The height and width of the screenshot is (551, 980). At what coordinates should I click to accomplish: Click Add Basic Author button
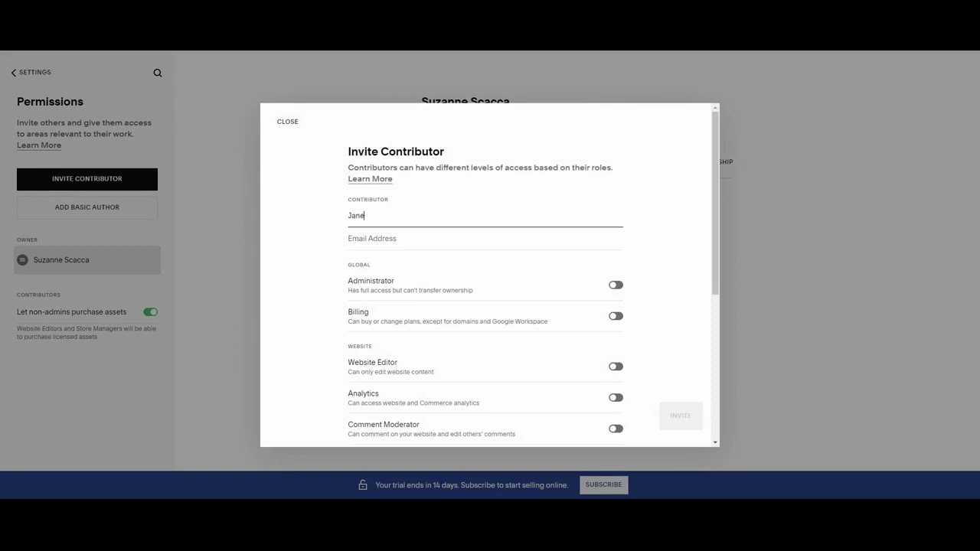coord(87,207)
